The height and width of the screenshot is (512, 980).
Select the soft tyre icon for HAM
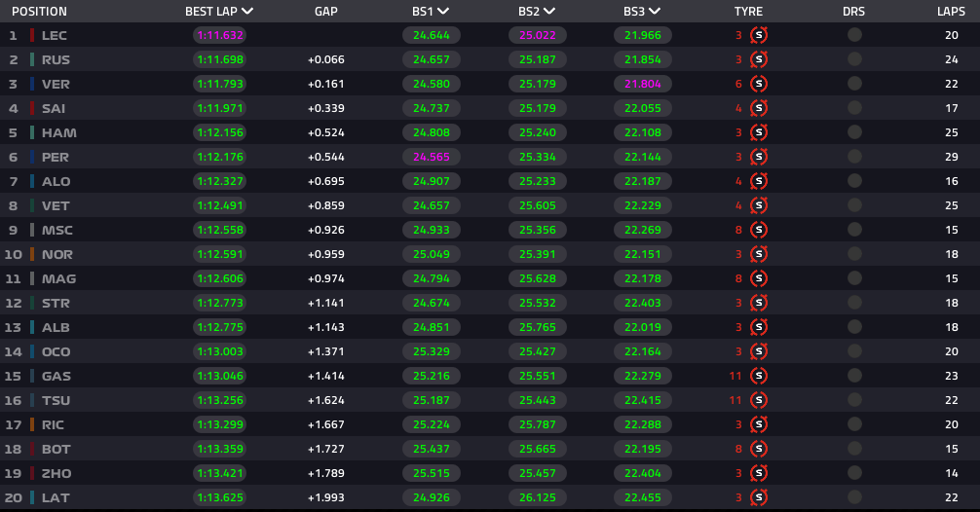[759, 133]
